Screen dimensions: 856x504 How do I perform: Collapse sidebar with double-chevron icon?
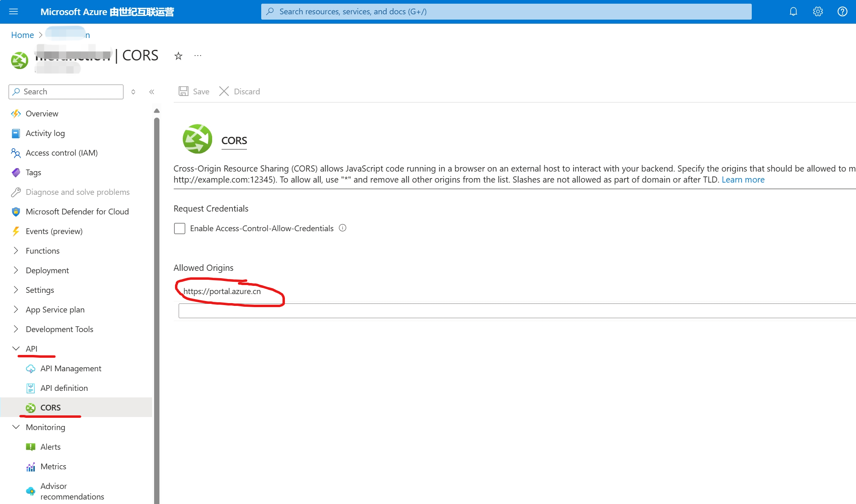[x=152, y=92]
